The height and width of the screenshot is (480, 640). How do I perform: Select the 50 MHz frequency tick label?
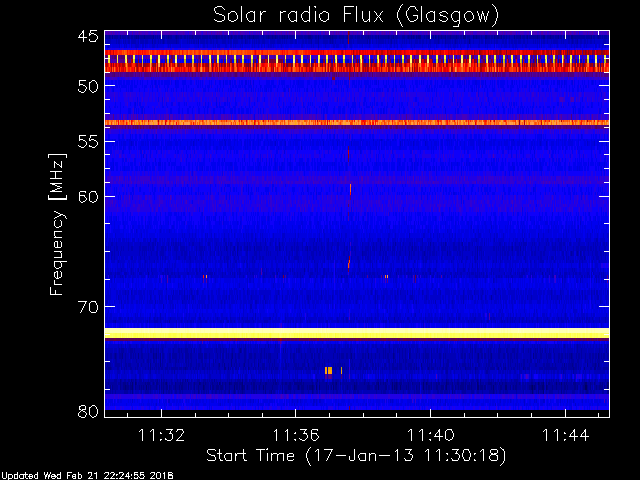(88, 86)
